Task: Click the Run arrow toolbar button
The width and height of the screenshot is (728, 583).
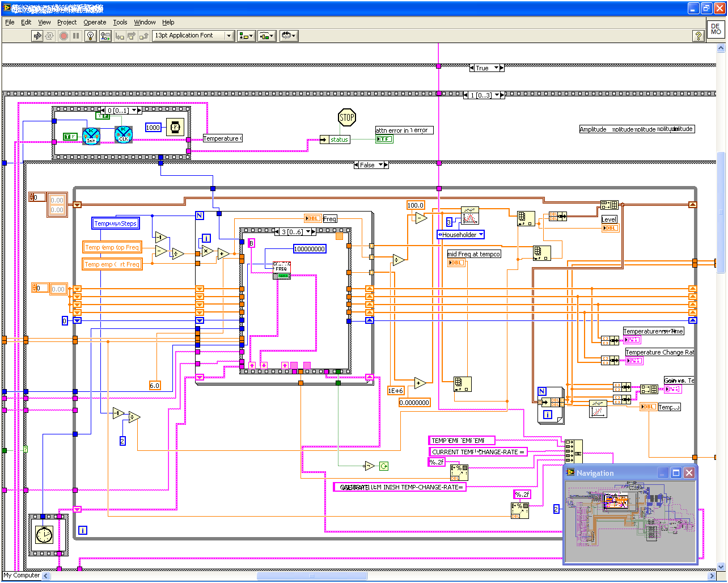Action: click(x=37, y=36)
